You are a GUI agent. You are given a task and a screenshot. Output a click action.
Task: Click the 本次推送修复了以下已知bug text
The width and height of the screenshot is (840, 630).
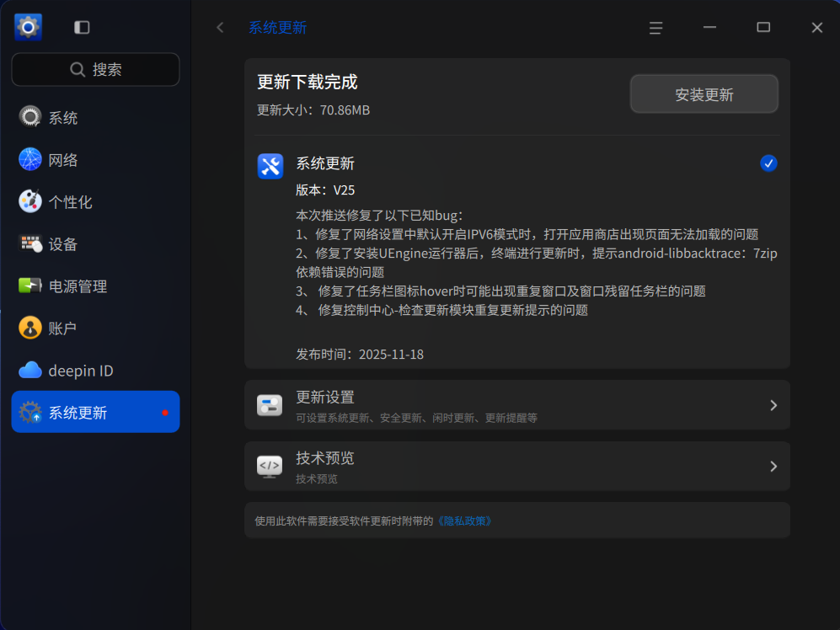(379, 216)
